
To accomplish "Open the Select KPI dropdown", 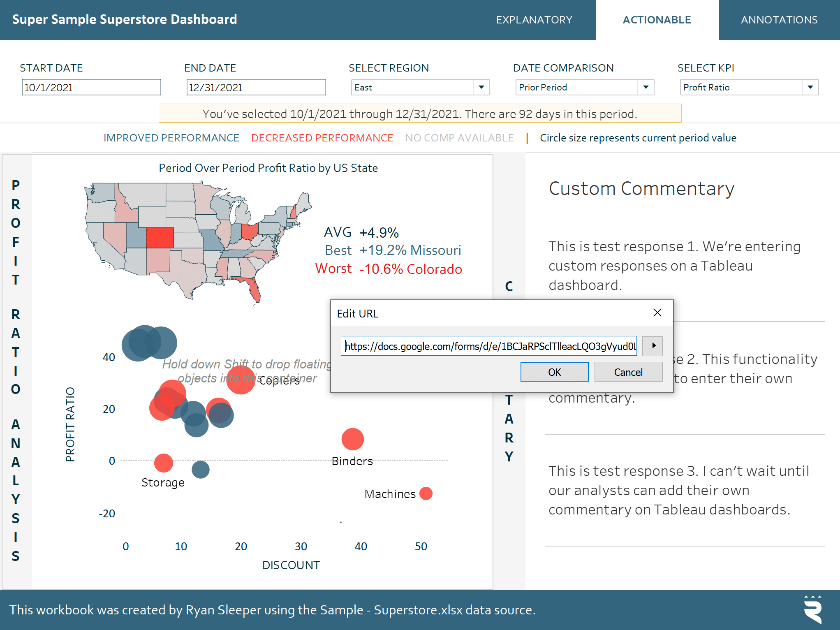I will coord(810,87).
